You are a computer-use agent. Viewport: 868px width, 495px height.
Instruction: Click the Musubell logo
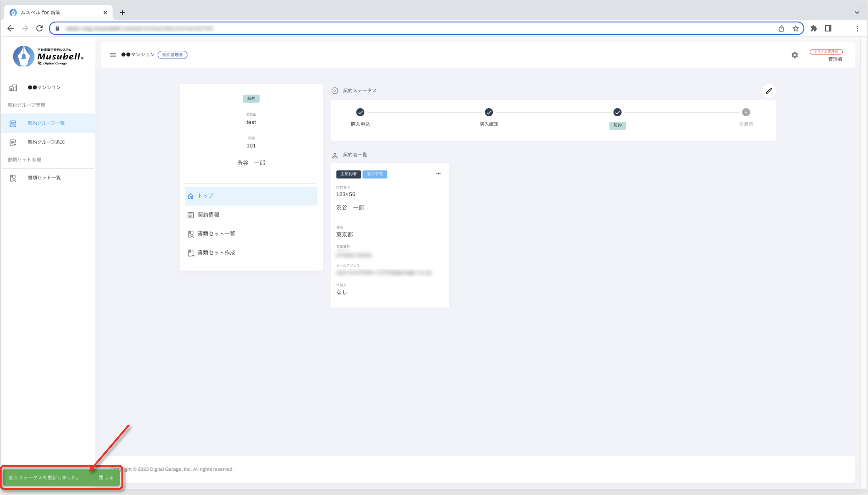tap(48, 56)
